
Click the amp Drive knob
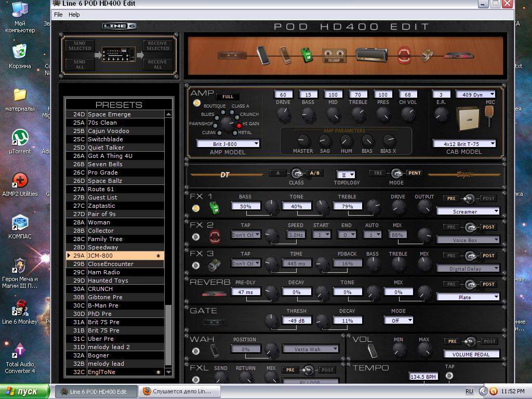[x=284, y=114]
